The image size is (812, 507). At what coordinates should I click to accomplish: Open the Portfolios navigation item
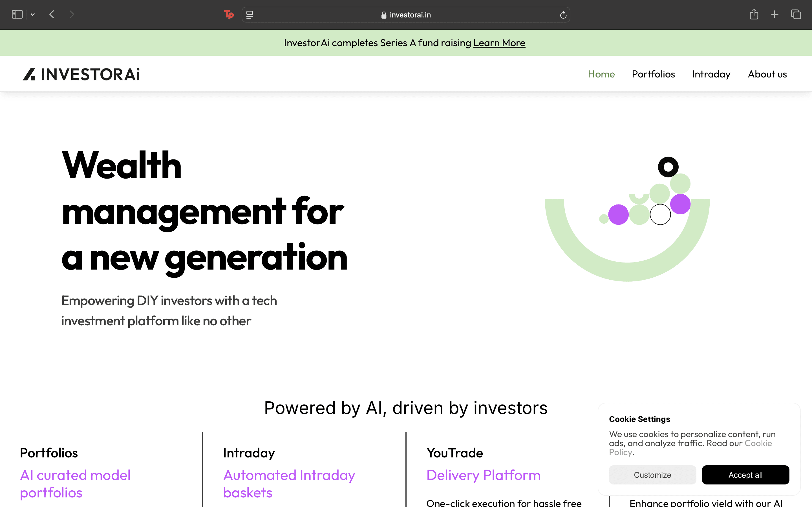pos(653,74)
